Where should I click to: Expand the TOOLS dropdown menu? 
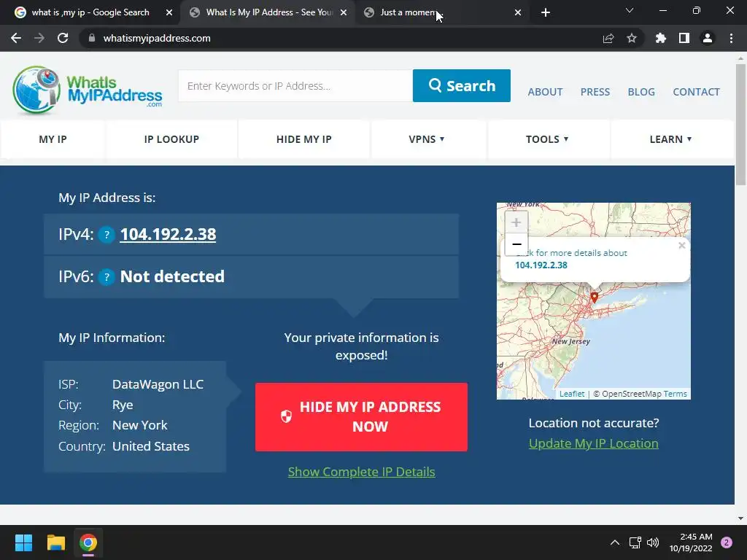(x=547, y=139)
